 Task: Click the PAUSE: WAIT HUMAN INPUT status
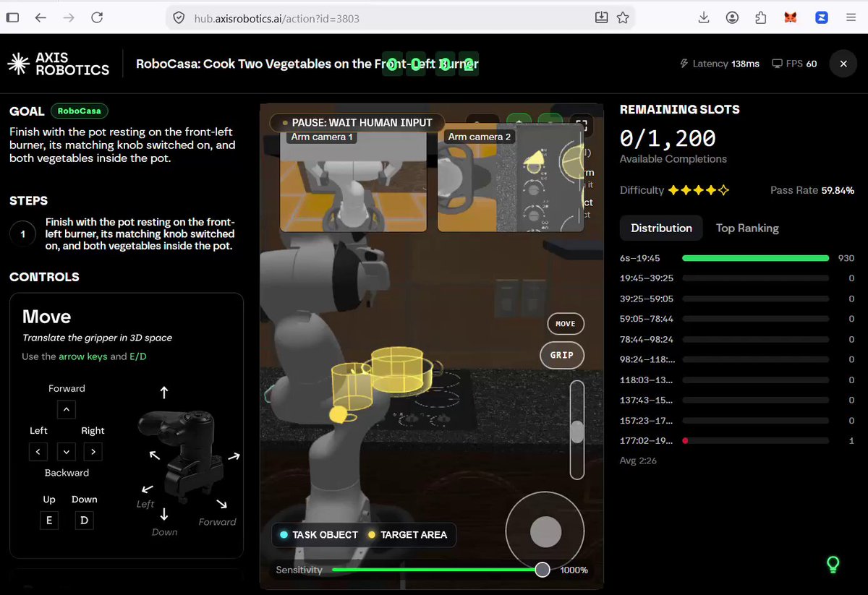pos(357,123)
